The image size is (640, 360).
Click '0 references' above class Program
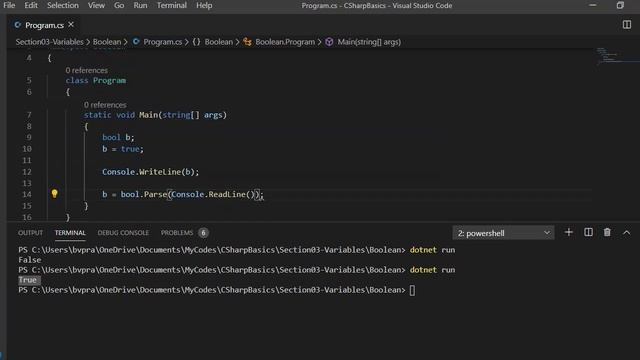click(87, 70)
